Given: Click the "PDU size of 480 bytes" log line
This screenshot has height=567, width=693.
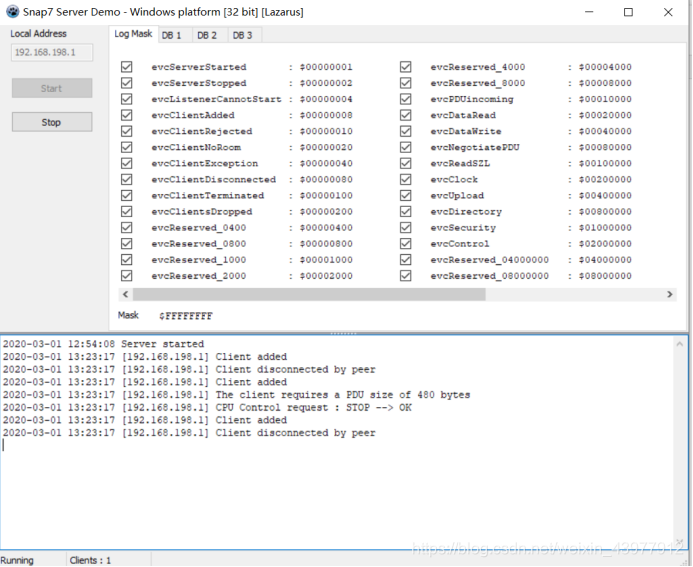Looking at the screenshot, I should (x=236, y=395).
